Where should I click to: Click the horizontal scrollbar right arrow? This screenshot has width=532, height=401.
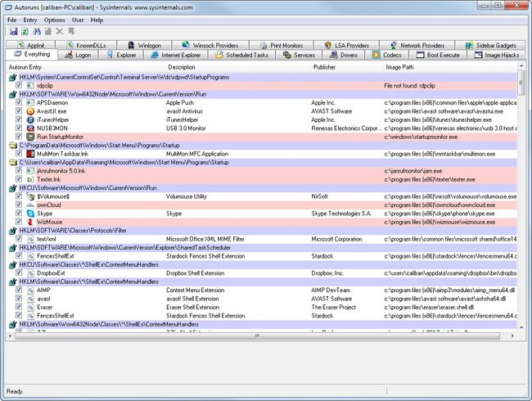[x=512, y=336]
